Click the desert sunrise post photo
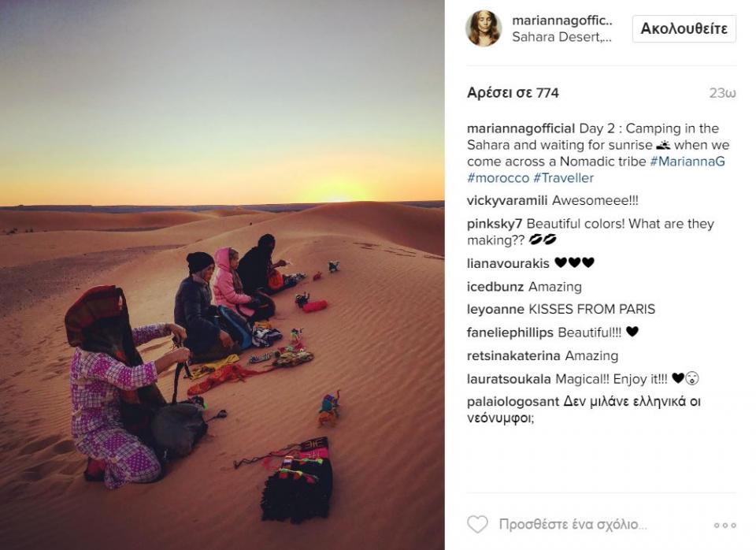 pos(222,275)
